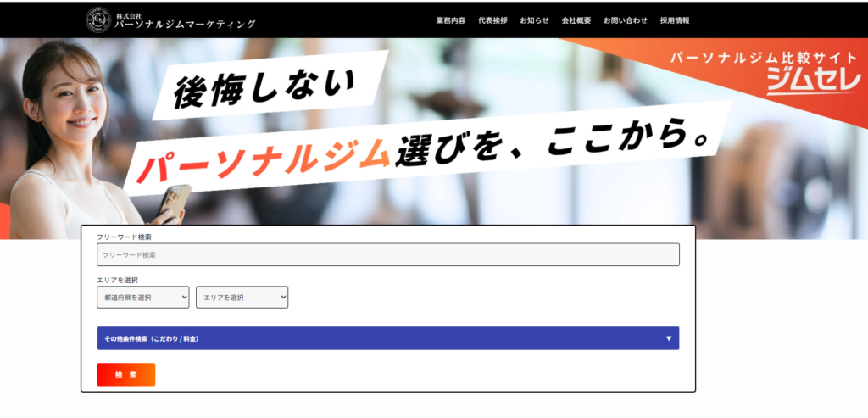Focus the フリーワード検索 text field
The width and height of the screenshot is (868, 418).
click(x=388, y=254)
